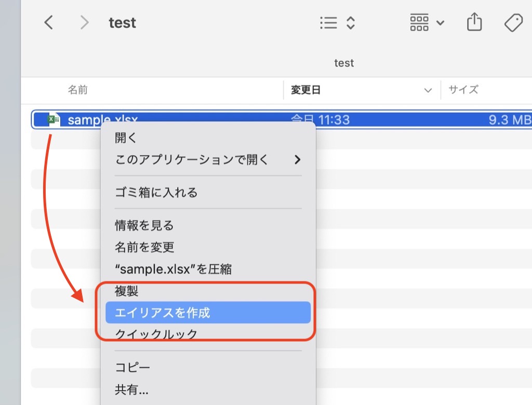Select クイックルック from the menu

pos(208,334)
